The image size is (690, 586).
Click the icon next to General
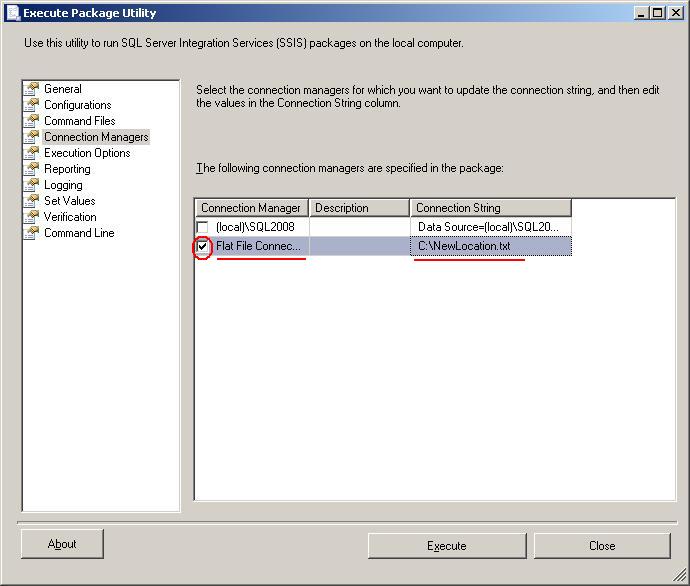click(x=32, y=89)
